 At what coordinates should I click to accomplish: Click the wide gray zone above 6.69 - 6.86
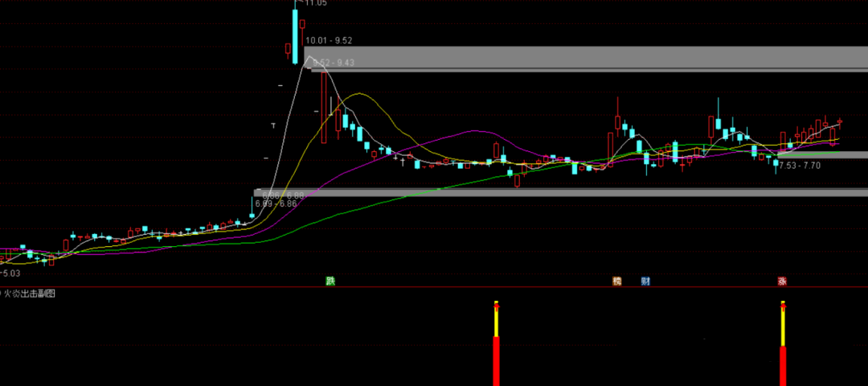click(x=563, y=192)
